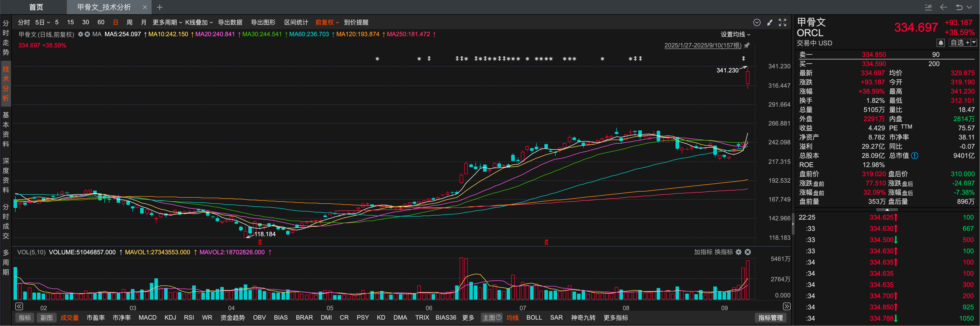
Task: Click 导出图形 export chart button
Action: coord(263,22)
